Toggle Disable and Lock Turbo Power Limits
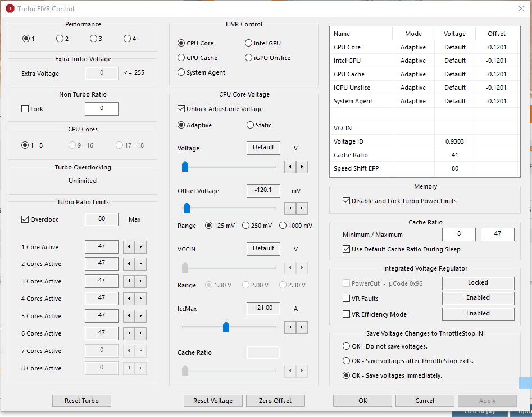The height and width of the screenshot is (417, 532). click(399, 201)
